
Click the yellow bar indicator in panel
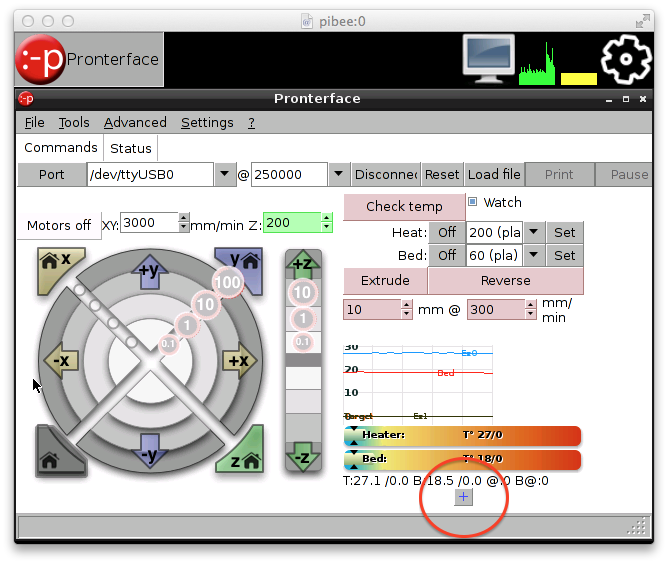coord(579,79)
